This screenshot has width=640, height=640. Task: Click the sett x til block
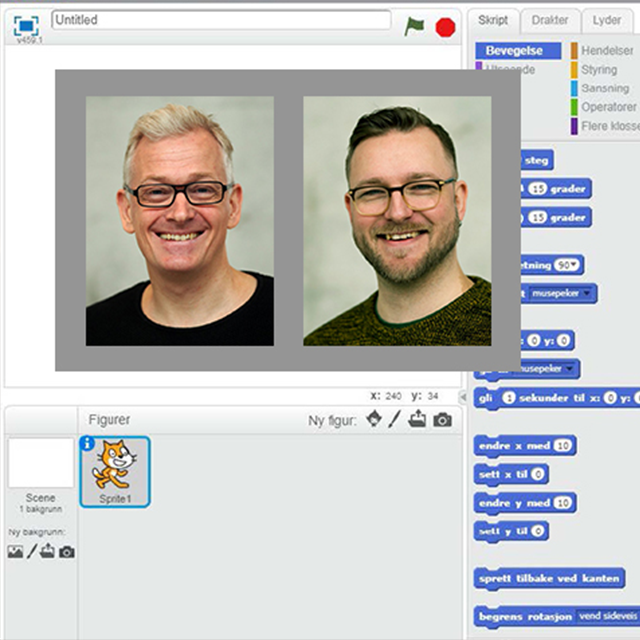511,474
